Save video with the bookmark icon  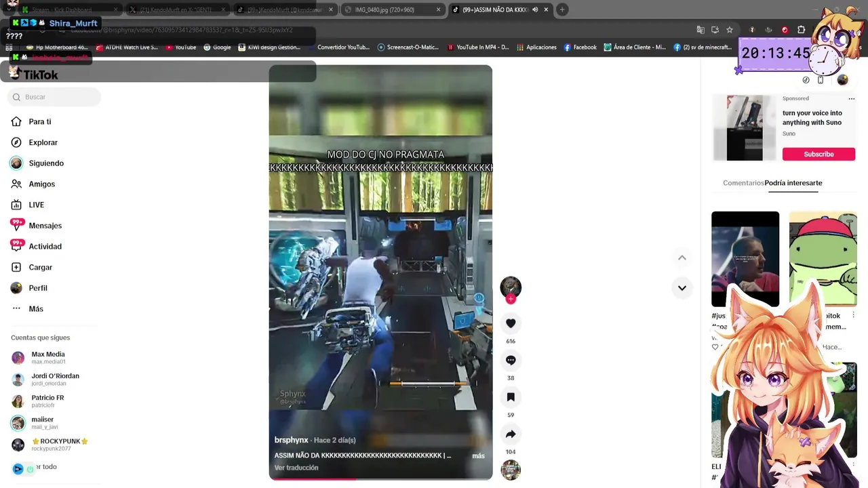511,397
